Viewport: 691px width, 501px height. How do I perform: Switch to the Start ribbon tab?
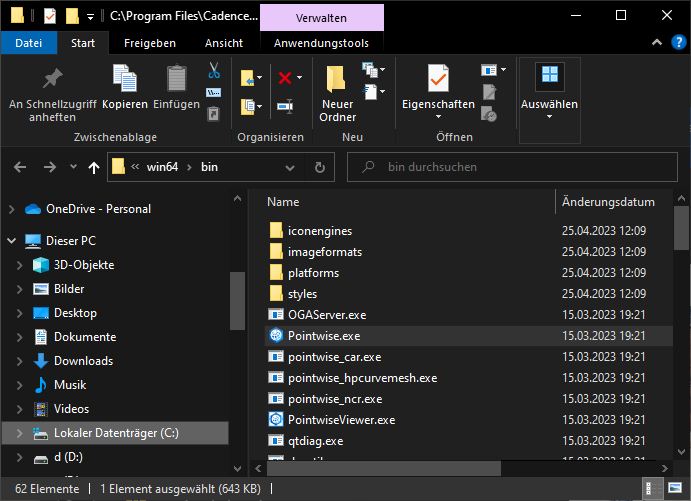[x=83, y=43]
